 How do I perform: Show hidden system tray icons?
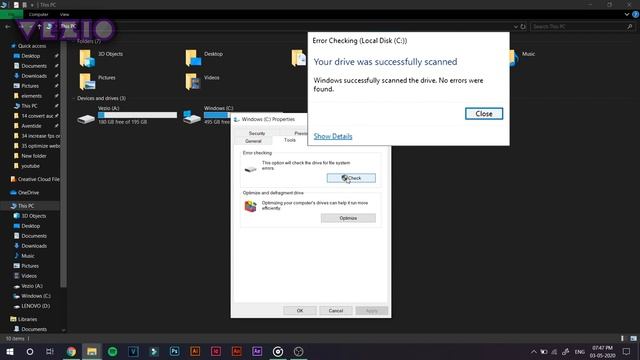tap(533, 351)
